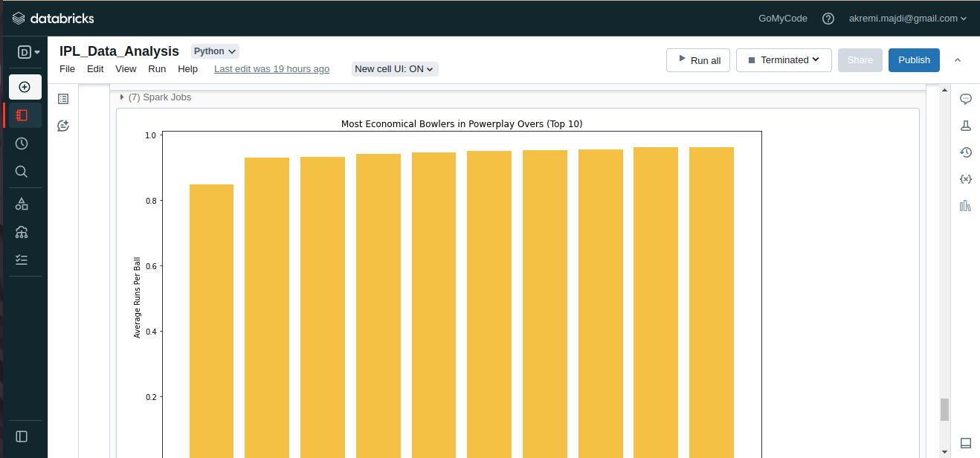This screenshot has width=980, height=458.
Task: Toggle the bottom panel icon at lower right
Action: pyautogui.click(x=966, y=443)
